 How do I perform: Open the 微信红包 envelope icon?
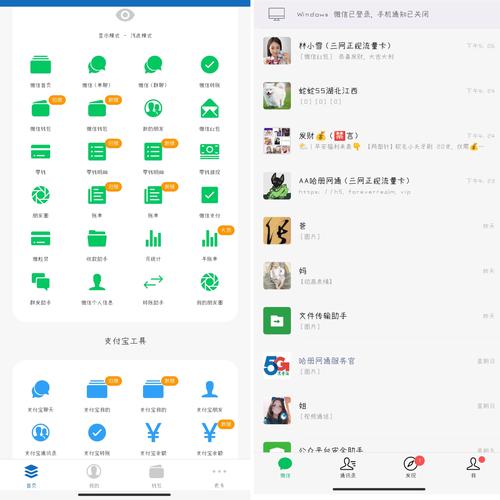pyautogui.click(x=209, y=108)
